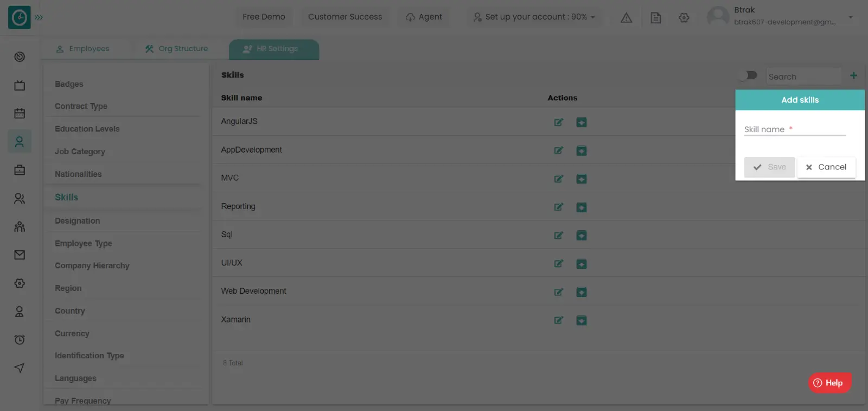Focus the Skill name input field
The width and height of the screenshot is (868, 411).
coord(795,129)
